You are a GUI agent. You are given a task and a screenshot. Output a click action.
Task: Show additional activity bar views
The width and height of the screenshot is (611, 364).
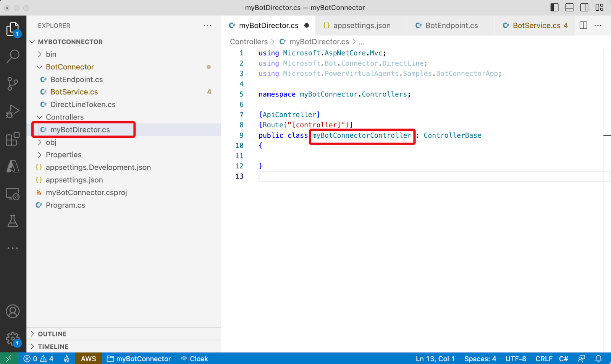13,248
